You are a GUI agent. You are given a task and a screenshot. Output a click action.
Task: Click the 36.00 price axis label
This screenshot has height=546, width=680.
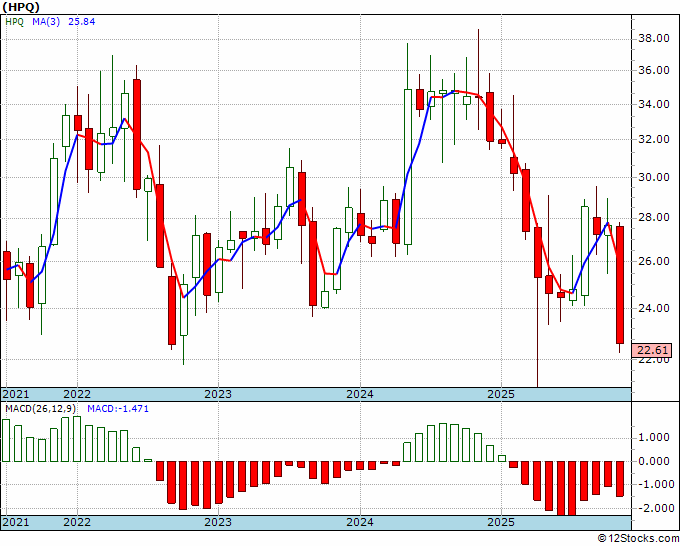[653, 70]
